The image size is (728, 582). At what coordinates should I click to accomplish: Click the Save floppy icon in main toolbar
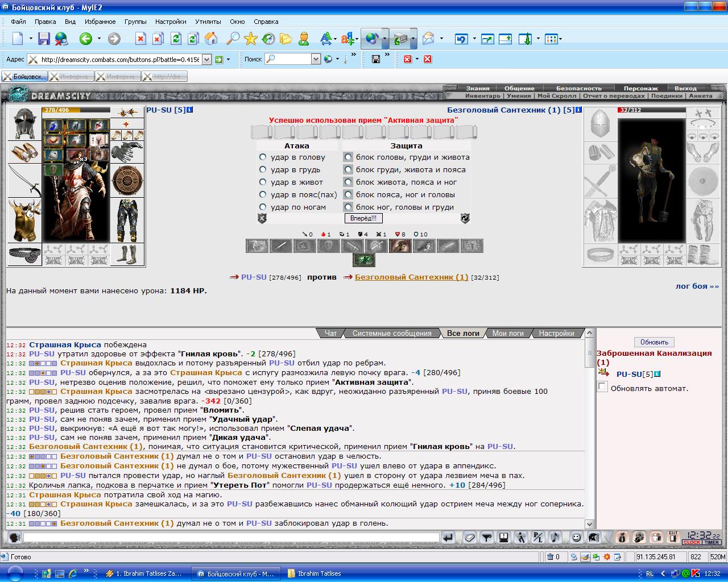[x=44, y=39]
